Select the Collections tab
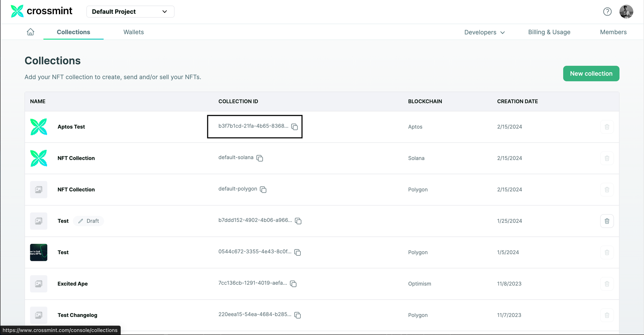The width and height of the screenshot is (644, 335). pos(73,32)
